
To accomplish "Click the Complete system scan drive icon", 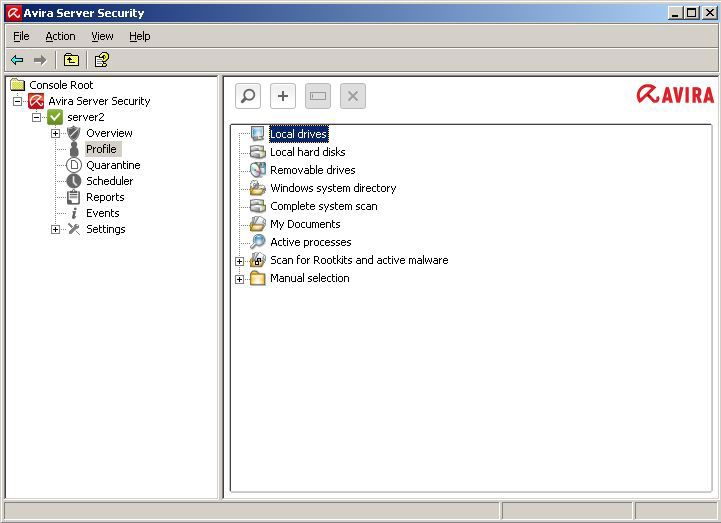I will 258,206.
